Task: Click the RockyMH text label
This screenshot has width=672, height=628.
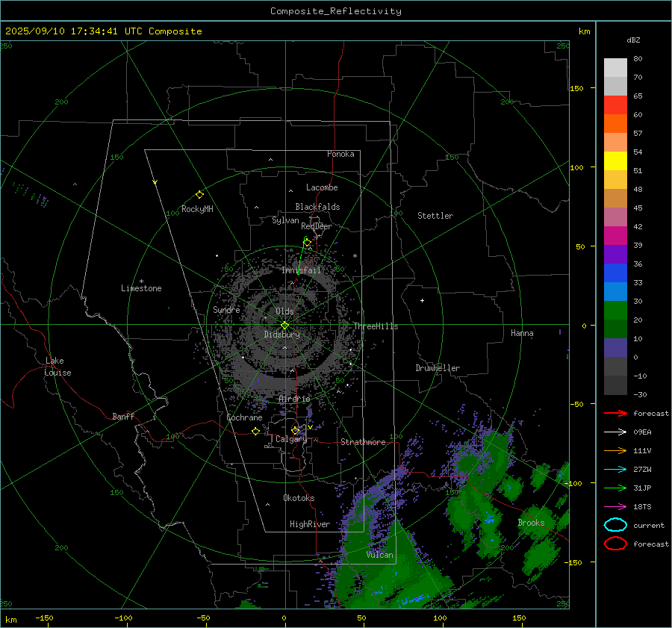Action: (197, 209)
